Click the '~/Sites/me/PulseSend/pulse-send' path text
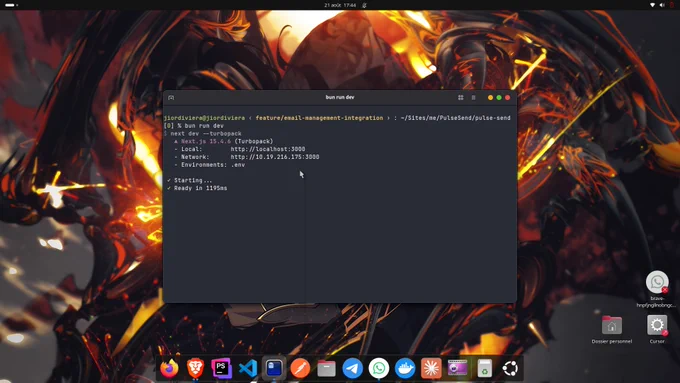This screenshot has height=383, width=680. point(455,118)
